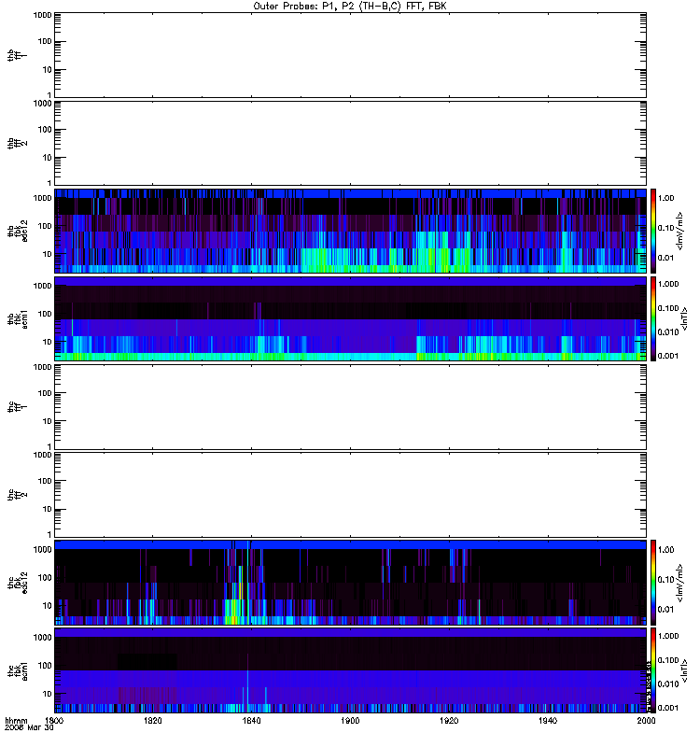Click the empty thb fff 2 panel
700x747 pixels.
coord(350,143)
